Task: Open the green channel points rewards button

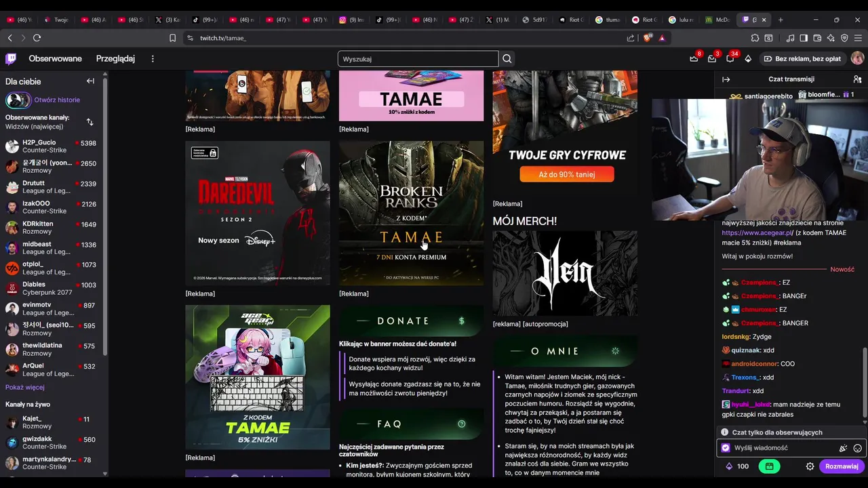Action: (x=769, y=466)
